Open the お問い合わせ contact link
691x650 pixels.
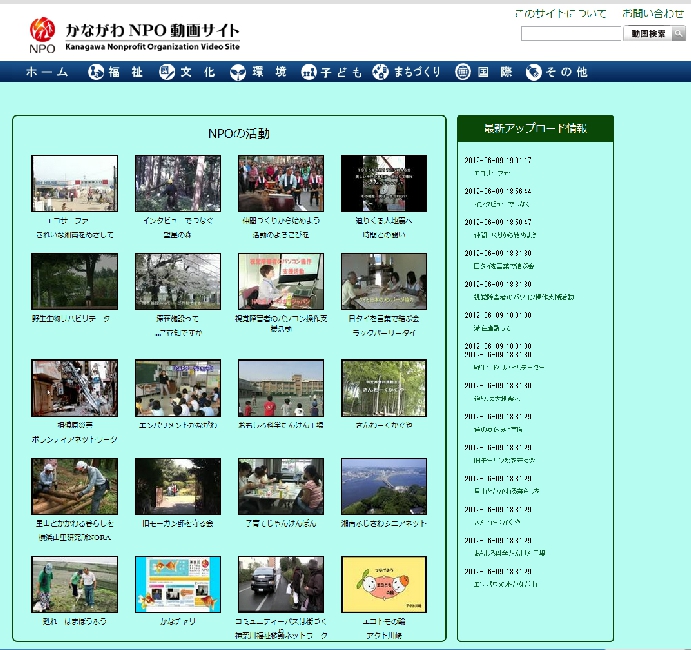653,14
